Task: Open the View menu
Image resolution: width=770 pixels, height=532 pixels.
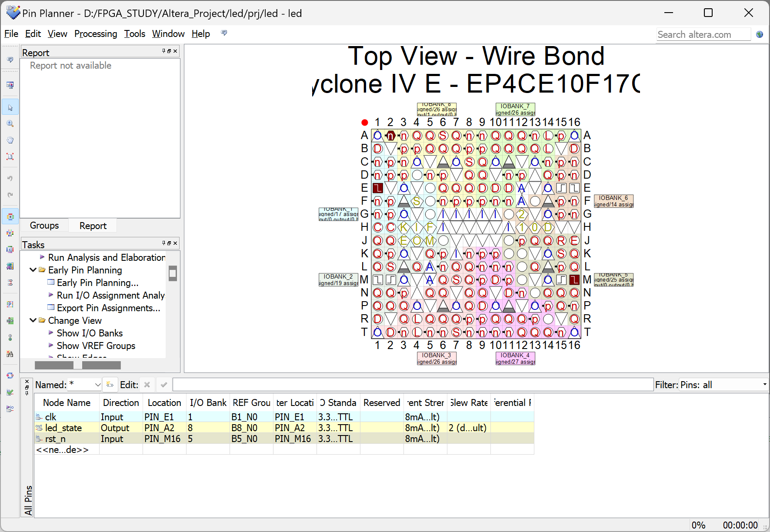Action: 57,33
